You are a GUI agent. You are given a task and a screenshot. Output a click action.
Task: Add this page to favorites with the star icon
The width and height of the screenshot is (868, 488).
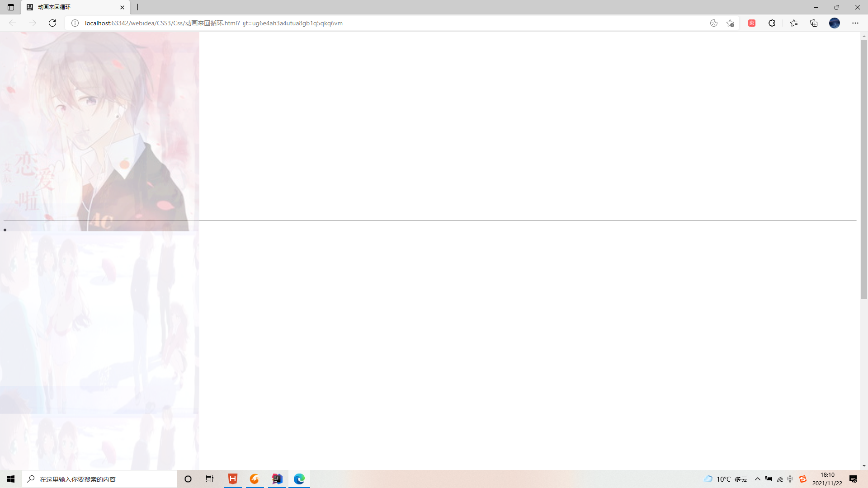(x=730, y=23)
